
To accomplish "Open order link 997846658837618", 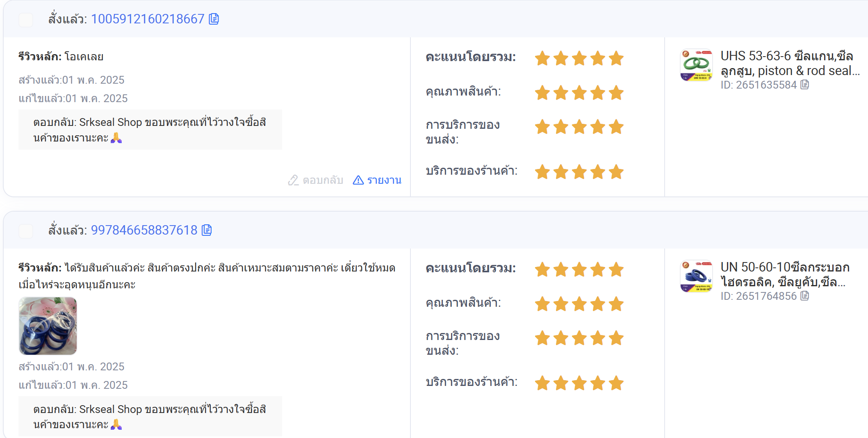I will [x=144, y=230].
